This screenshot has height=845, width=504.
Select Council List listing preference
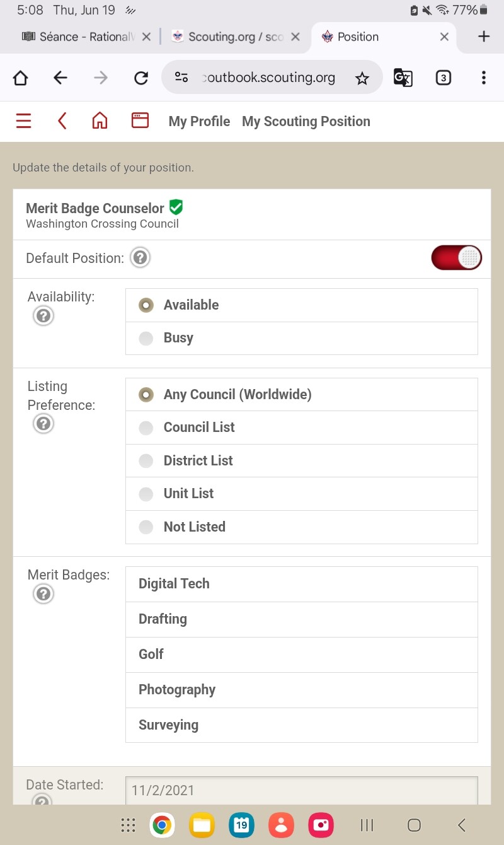146,428
